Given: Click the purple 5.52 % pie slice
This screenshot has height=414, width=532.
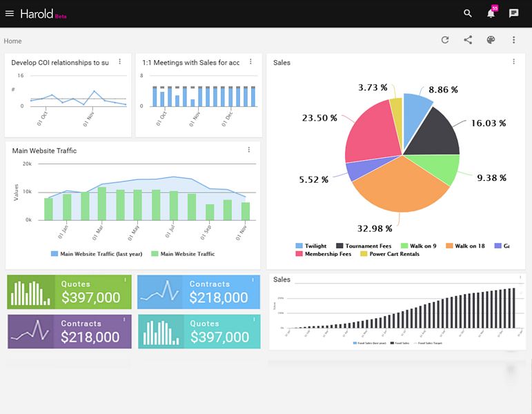Looking at the screenshot, I should (x=363, y=168).
